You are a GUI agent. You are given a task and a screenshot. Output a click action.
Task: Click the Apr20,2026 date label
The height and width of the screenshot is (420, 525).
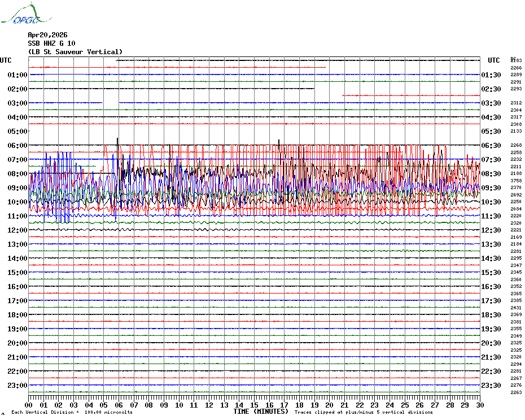point(47,35)
